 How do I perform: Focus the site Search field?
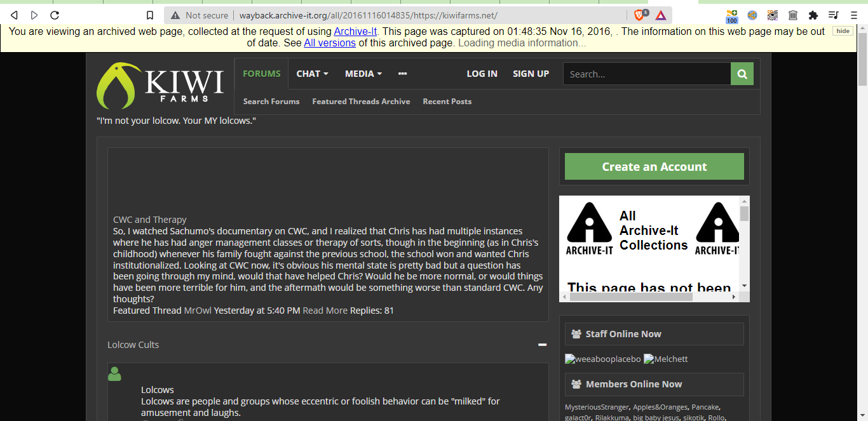(x=647, y=74)
